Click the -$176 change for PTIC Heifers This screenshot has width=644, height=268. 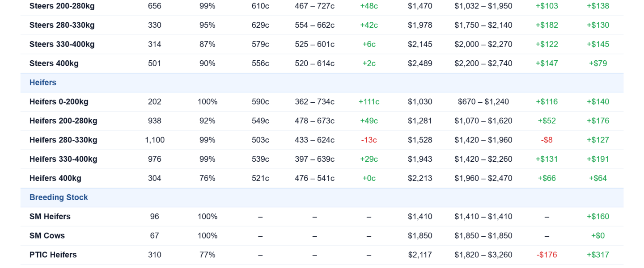pos(547,255)
